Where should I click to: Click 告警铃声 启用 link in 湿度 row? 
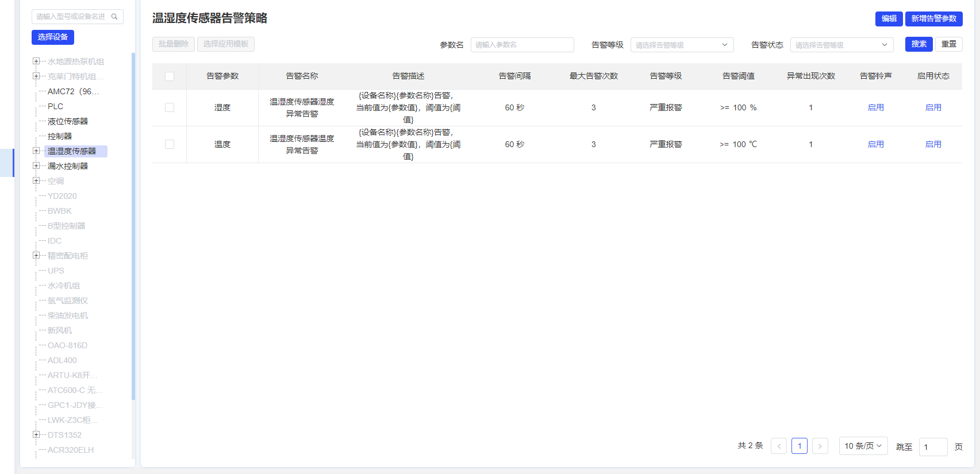[876, 107]
